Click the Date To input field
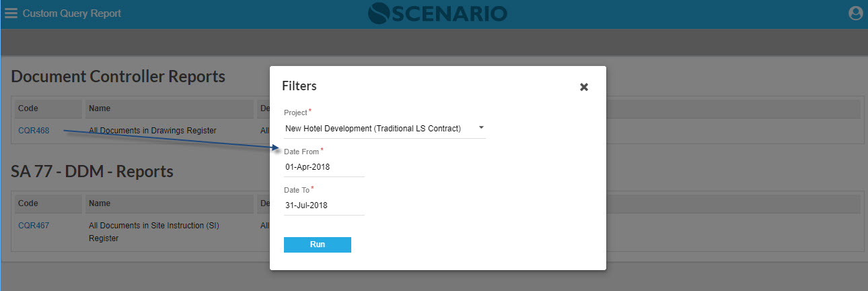 click(324, 205)
